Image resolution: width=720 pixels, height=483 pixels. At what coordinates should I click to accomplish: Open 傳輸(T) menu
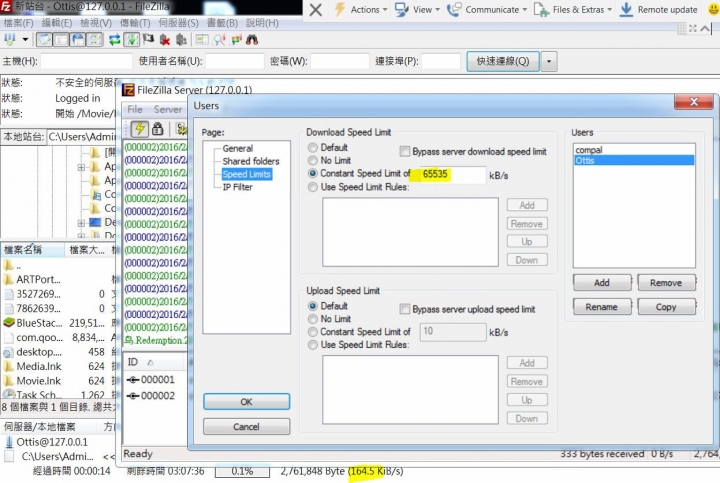tap(135, 23)
